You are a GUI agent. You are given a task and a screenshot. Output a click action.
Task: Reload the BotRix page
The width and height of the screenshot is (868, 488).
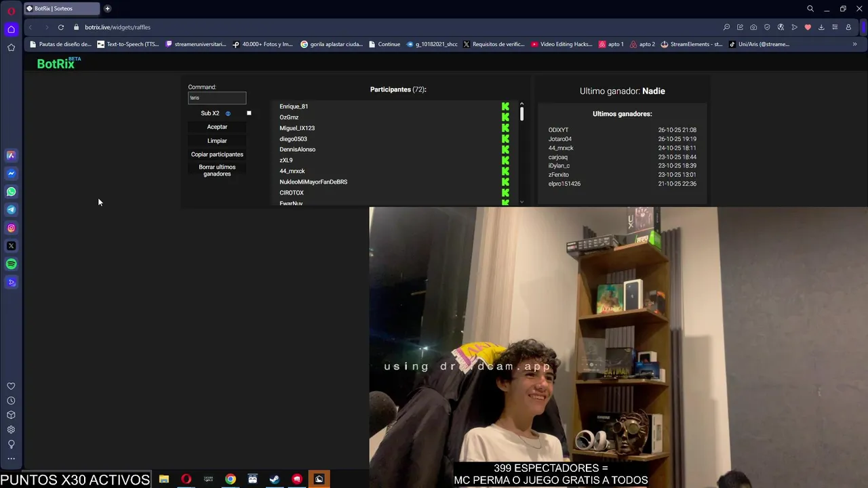(x=61, y=27)
